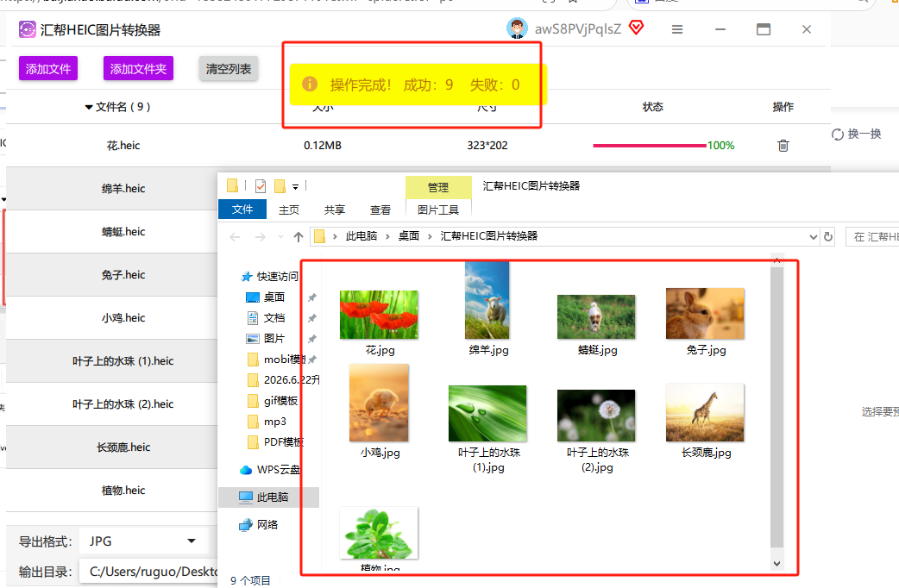Switch to the 图片工具 ribbon tab

pyautogui.click(x=438, y=210)
